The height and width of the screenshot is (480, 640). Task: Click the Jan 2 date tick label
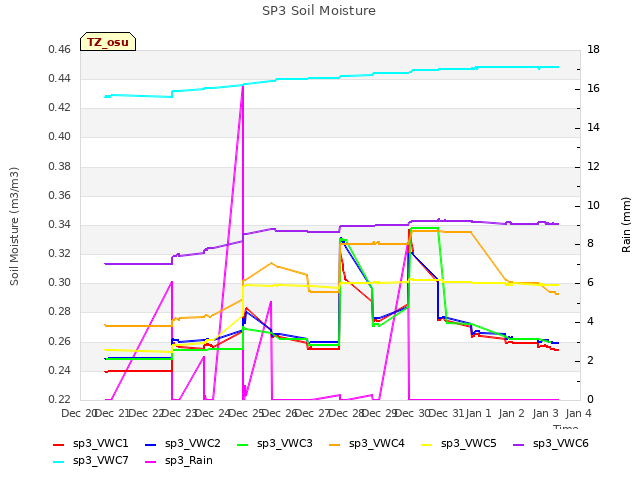[x=511, y=413]
